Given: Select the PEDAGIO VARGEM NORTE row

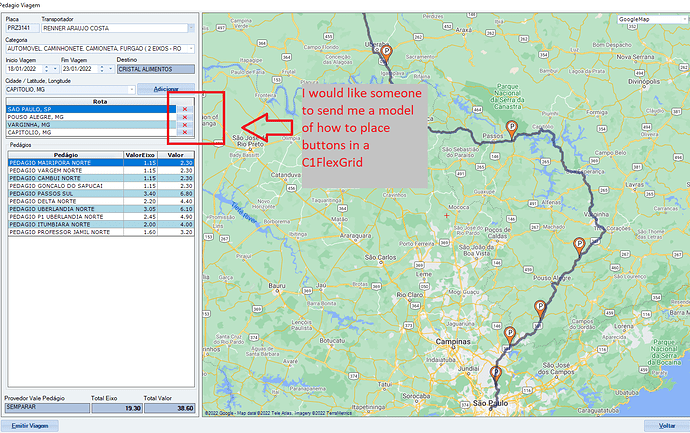Looking at the screenshot, I should click(x=101, y=170).
